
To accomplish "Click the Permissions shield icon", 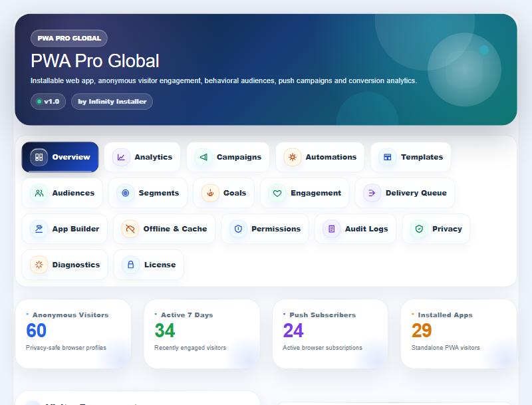I will (x=238, y=229).
